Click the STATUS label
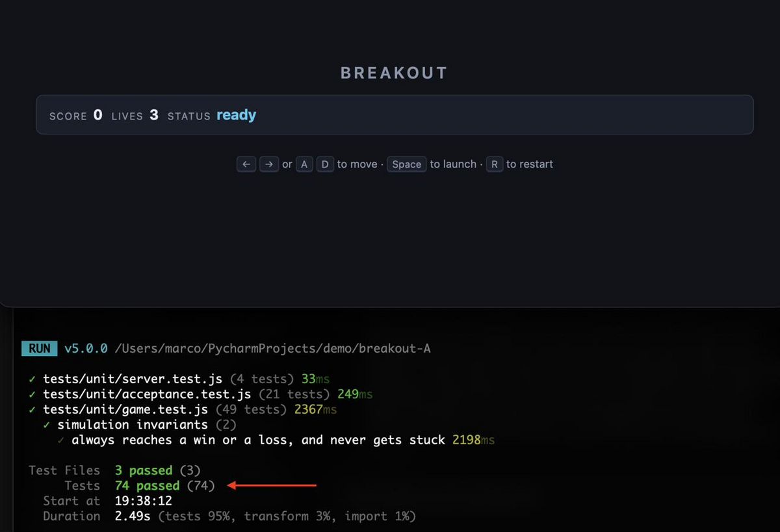780x532 pixels. (189, 116)
